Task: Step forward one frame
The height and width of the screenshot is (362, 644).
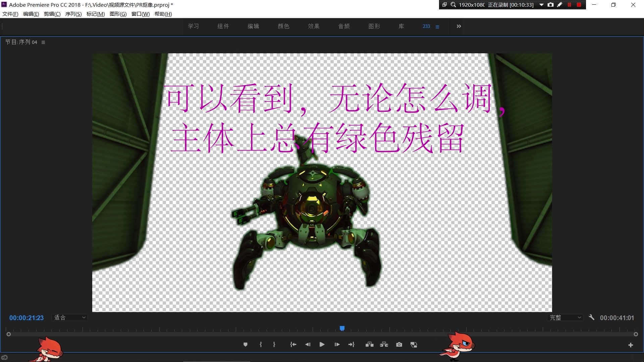Action: (x=337, y=345)
